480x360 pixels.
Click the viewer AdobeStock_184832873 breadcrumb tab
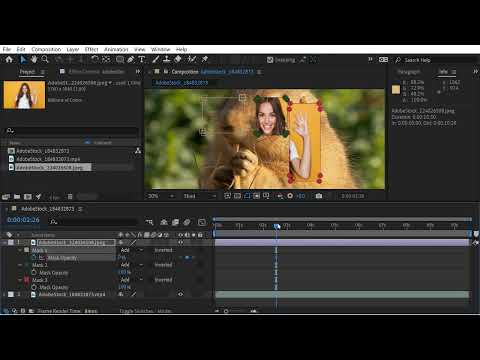pos(182,82)
